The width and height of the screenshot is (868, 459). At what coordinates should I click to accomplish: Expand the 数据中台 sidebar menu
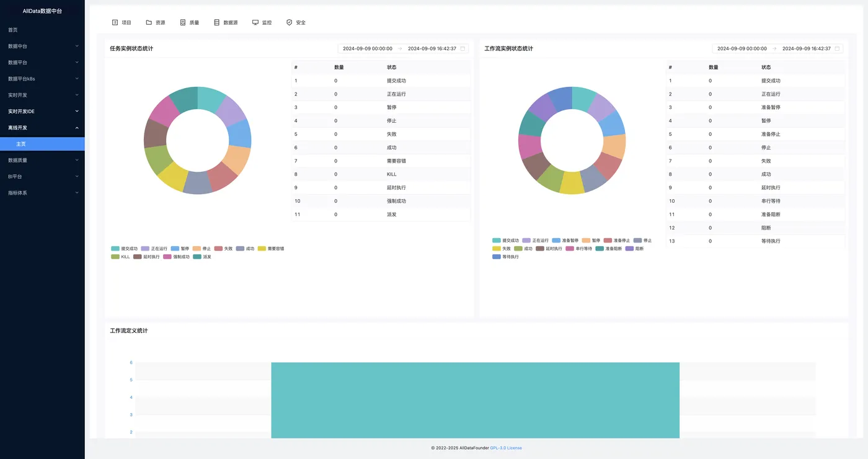[42, 46]
